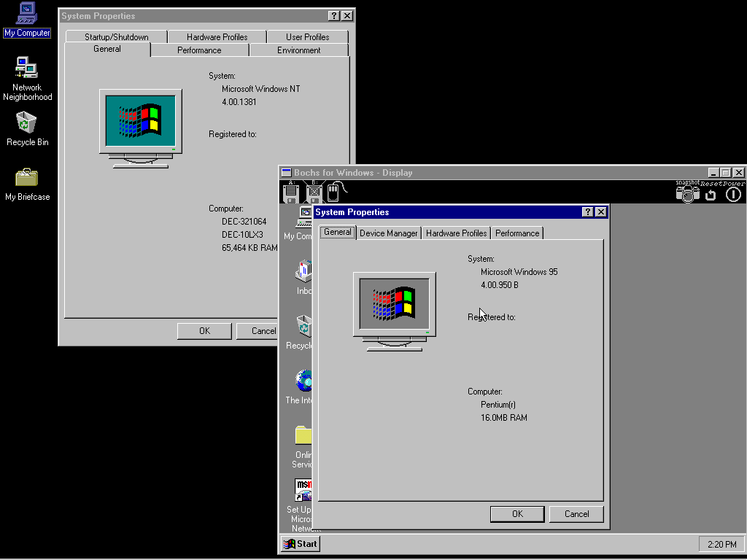
Task: Open the User Profiles tab
Action: pos(307,37)
